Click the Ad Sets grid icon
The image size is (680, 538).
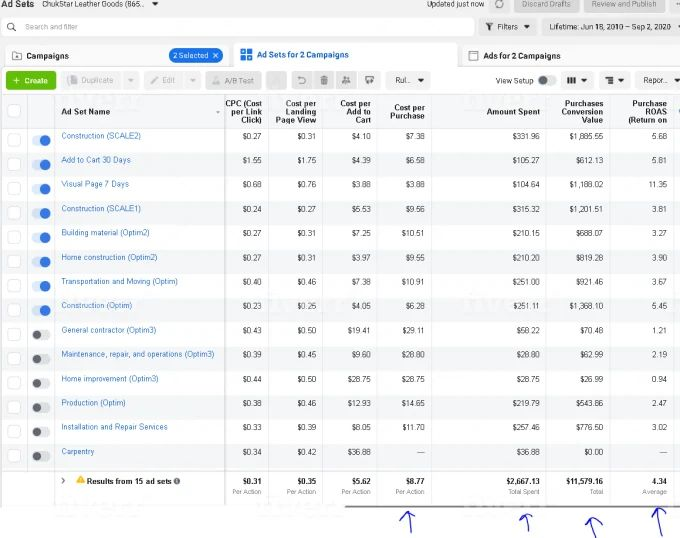tap(246, 55)
